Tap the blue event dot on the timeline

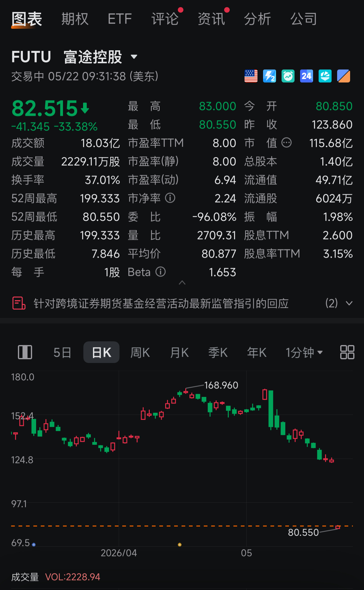(34, 545)
